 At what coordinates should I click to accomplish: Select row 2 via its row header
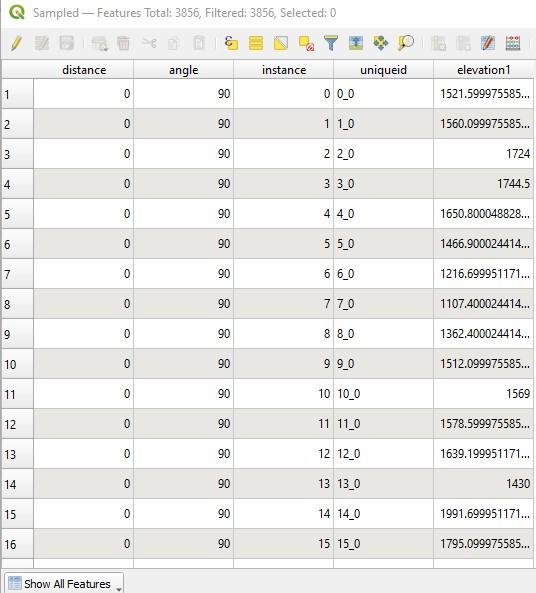pos(17,124)
